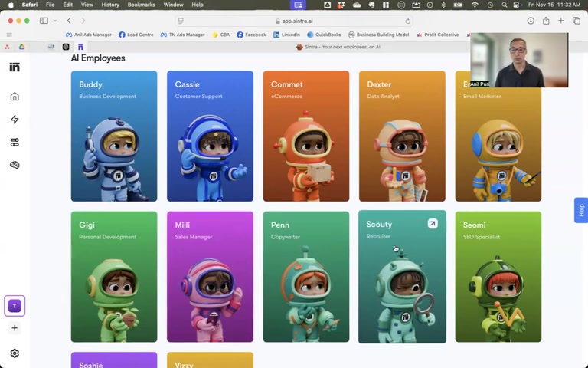Open the Penn Copywriter card
Screen dimensions: 588x368
pyautogui.click(x=306, y=277)
